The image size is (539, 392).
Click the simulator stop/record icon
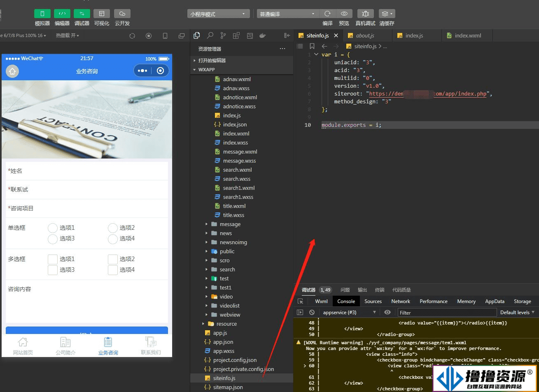tap(149, 36)
